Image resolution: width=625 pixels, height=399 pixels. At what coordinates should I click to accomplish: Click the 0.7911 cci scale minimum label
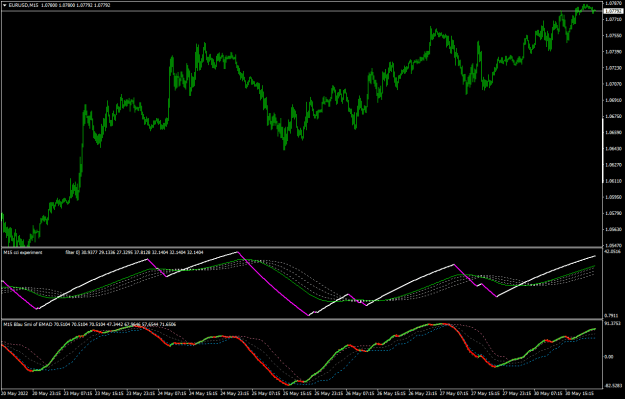tap(612, 315)
